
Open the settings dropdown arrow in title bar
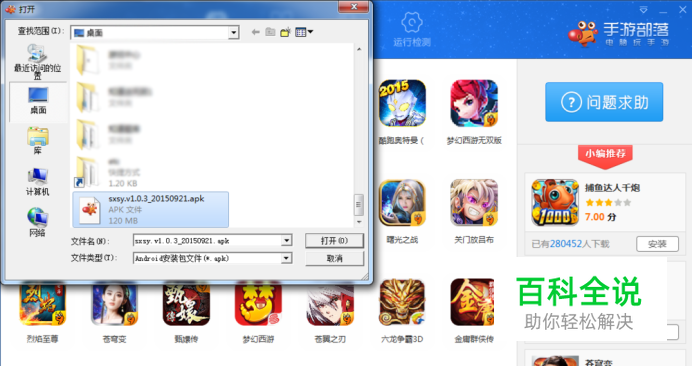[x=643, y=9]
